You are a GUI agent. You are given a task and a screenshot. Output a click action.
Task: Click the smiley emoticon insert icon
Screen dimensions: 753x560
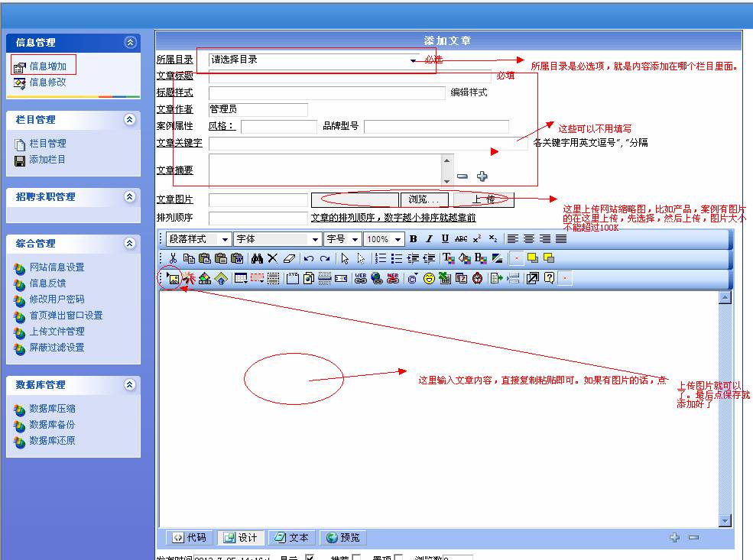[x=430, y=278]
